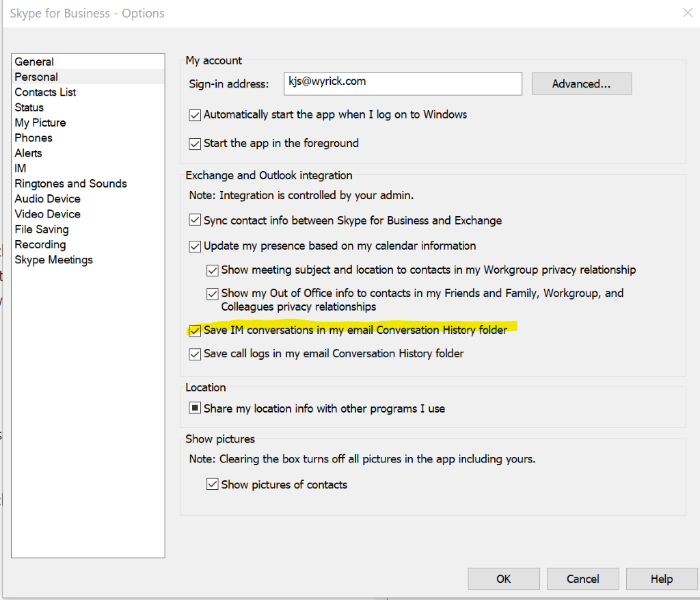Image resolution: width=700 pixels, height=600 pixels.
Task: Dismiss the dialog using Cancel
Action: point(582,578)
